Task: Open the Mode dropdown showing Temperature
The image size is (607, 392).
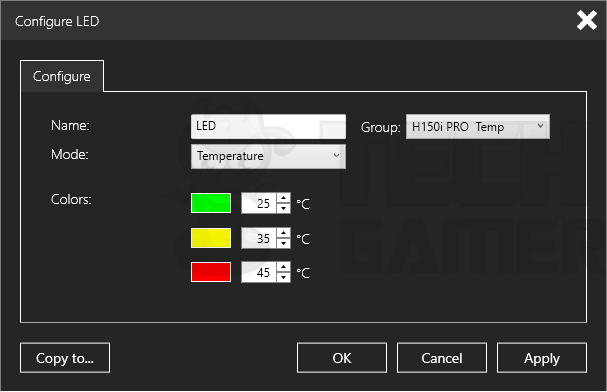Action: [x=268, y=156]
